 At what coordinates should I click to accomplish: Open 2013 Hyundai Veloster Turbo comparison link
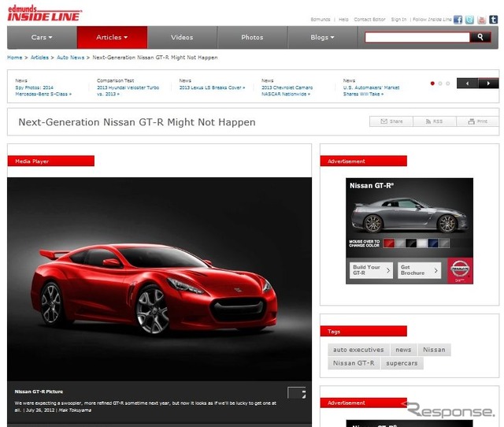click(x=128, y=91)
